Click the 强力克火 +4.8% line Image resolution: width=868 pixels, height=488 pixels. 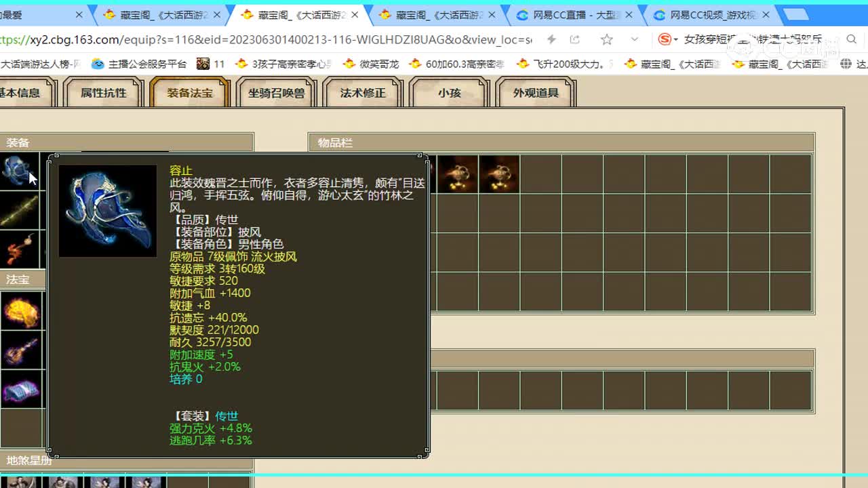211,428
